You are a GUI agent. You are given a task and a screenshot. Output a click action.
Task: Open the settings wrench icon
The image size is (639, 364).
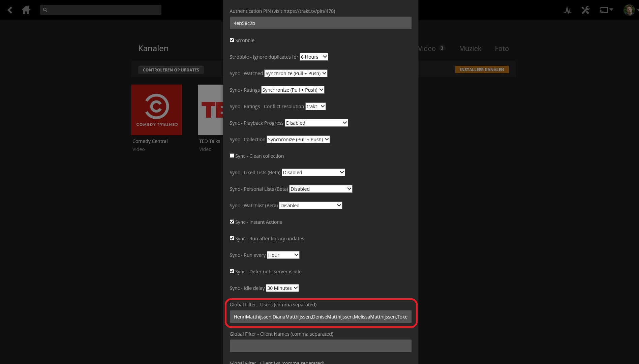585,10
